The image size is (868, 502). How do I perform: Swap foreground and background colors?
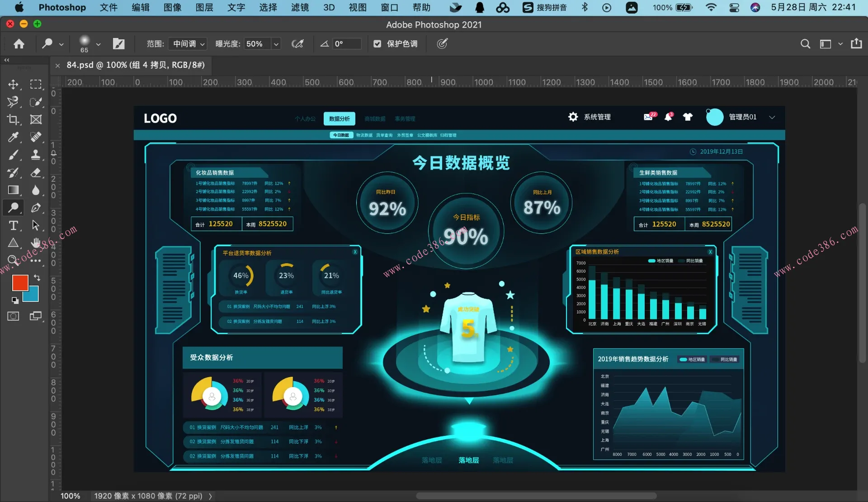[37, 278]
